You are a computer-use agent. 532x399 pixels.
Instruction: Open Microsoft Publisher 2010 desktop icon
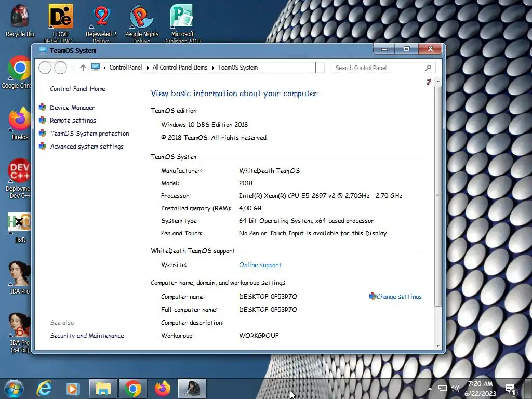pyautogui.click(x=182, y=23)
